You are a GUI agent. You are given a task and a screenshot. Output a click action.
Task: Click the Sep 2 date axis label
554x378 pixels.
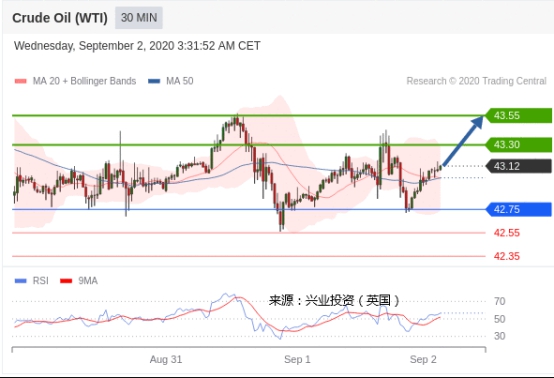[423, 360]
